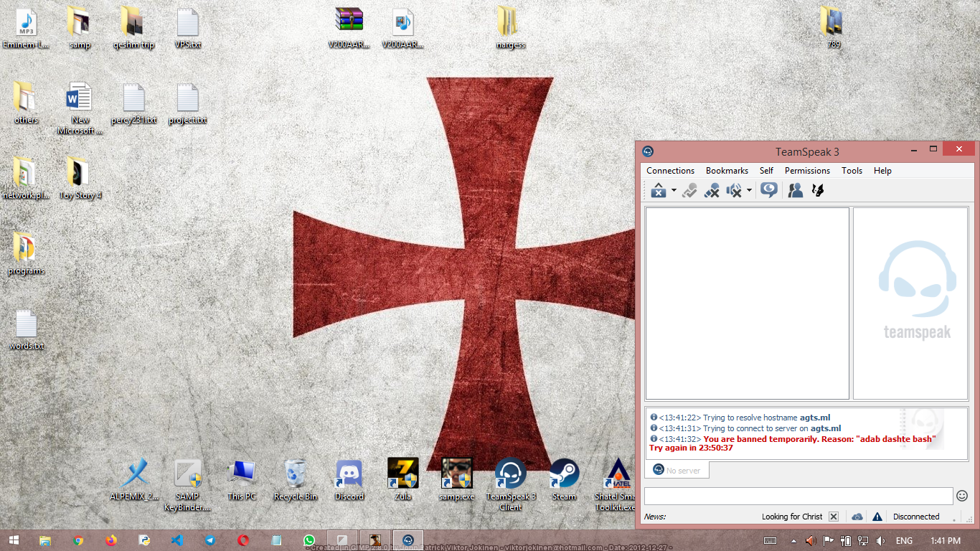
Task: Click the warning triangle status icon
Action: (x=877, y=517)
